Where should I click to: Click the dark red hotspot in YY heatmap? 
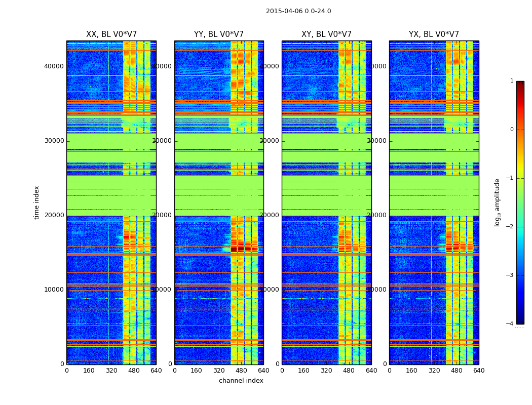(x=241, y=249)
